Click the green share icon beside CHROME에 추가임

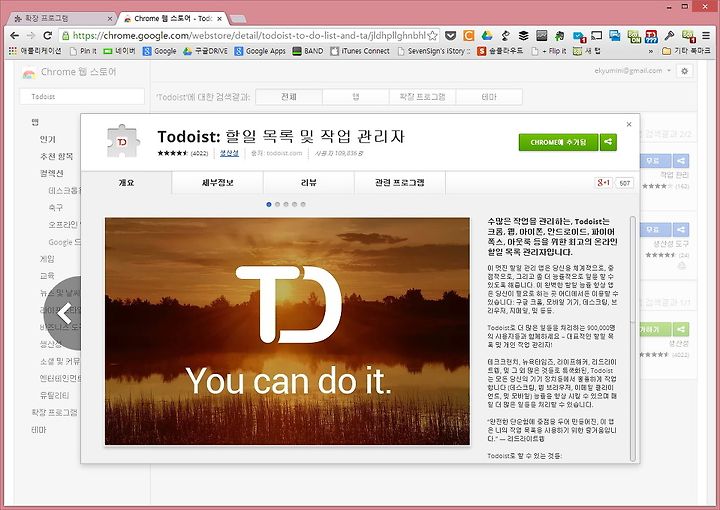pyautogui.click(x=608, y=142)
